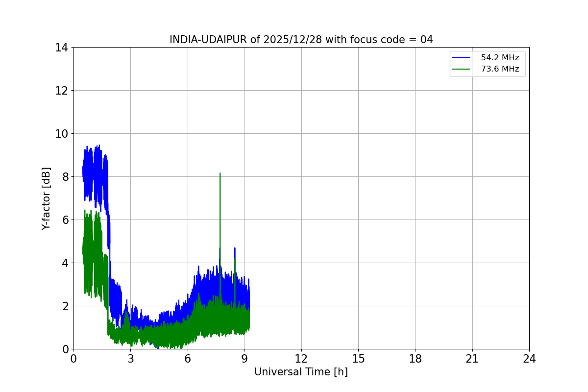This screenshot has height=392, width=588.
Task: Click y-axis tick label 10
Action: [x=62, y=134]
